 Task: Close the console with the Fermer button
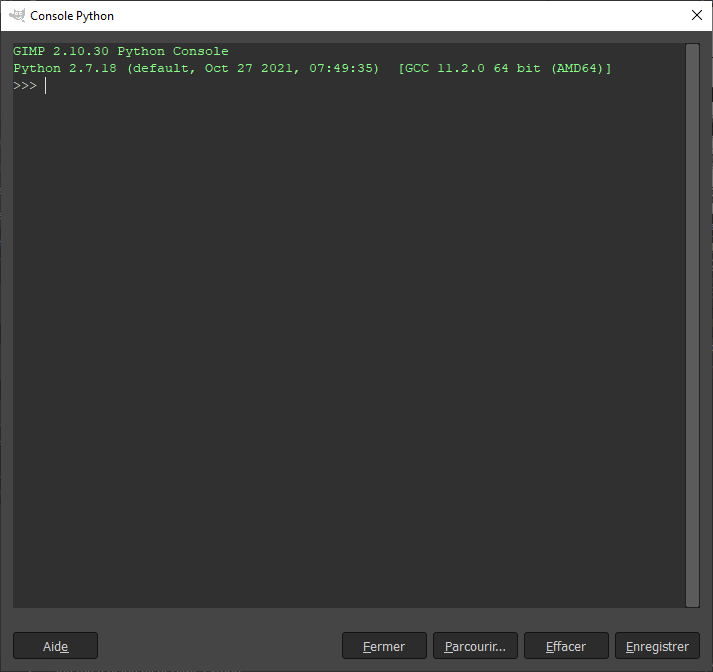[x=384, y=646]
